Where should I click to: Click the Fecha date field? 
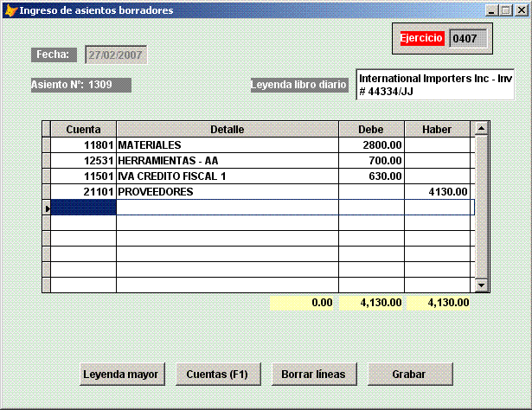tap(115, 55)
